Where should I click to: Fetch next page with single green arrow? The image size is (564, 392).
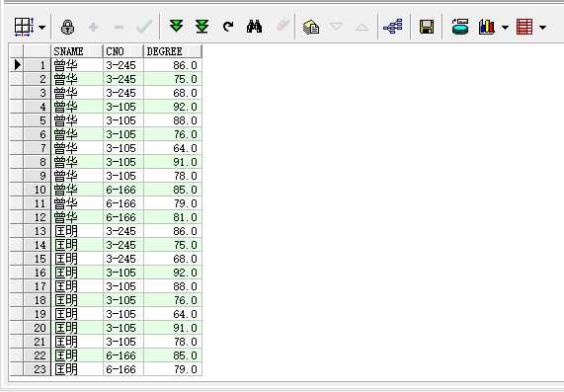click(176, 27)
